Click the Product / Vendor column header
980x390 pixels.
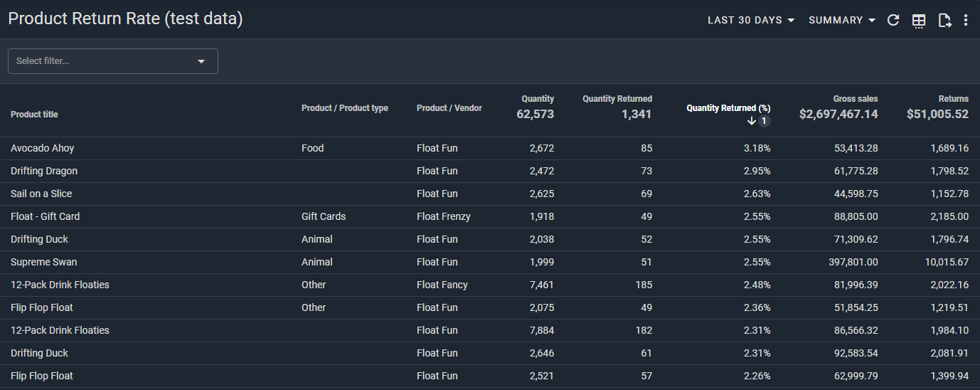pos(449,108)
